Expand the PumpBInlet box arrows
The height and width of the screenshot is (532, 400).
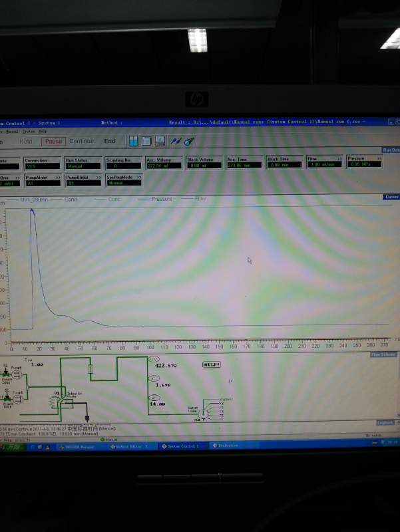99,178
